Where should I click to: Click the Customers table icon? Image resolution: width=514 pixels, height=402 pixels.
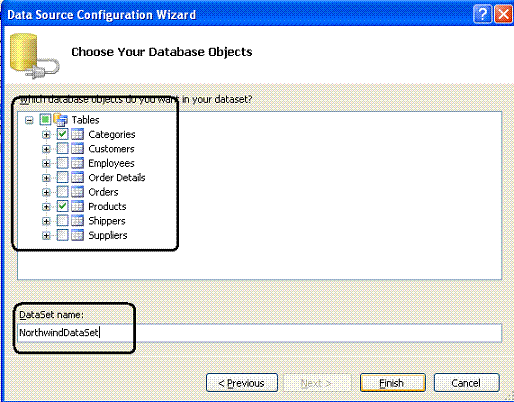point(77,149)
